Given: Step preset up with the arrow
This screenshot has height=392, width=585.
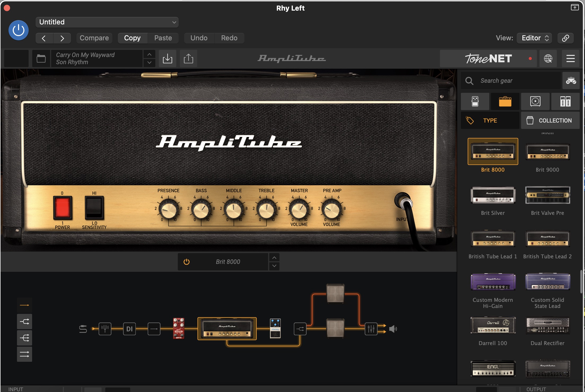Looking at the screenshot, I should coord(149,54).
